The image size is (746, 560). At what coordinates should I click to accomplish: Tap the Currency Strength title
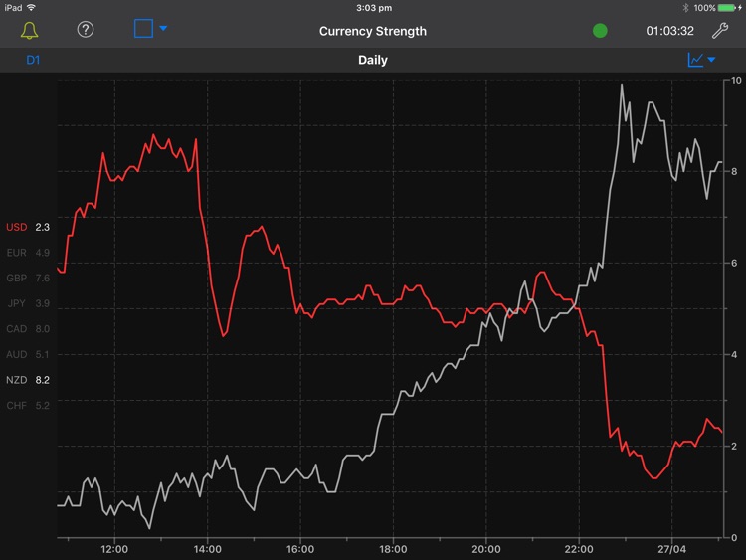[x=373, y=32]
